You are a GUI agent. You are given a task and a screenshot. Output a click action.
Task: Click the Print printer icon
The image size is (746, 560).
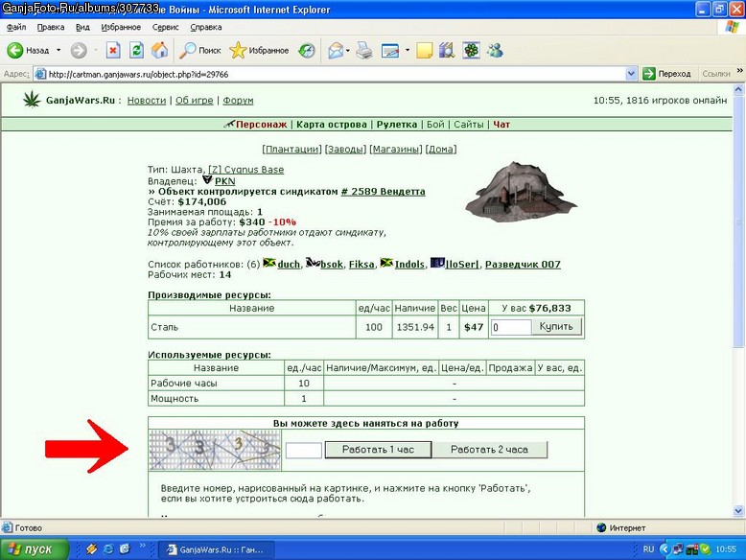tap(364, 50)
